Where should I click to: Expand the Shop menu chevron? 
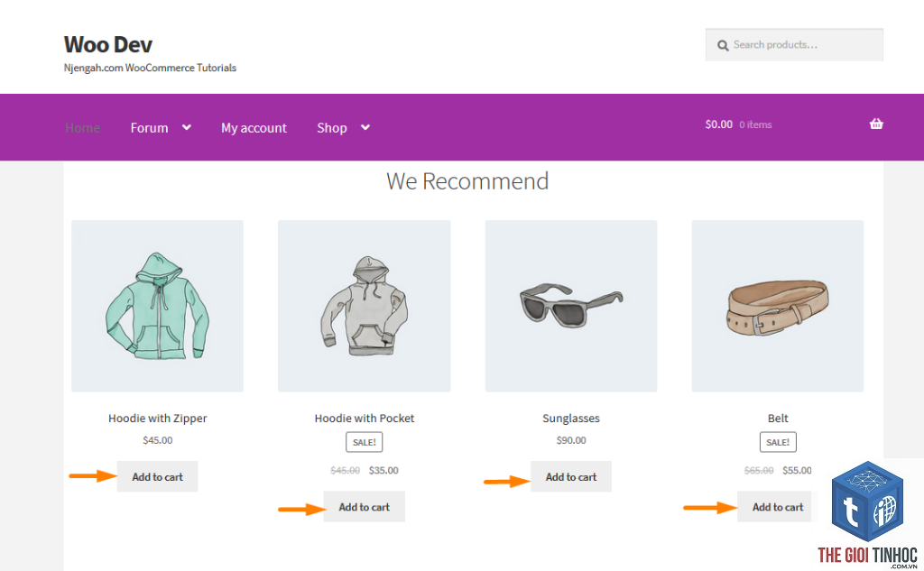(365, 127)
